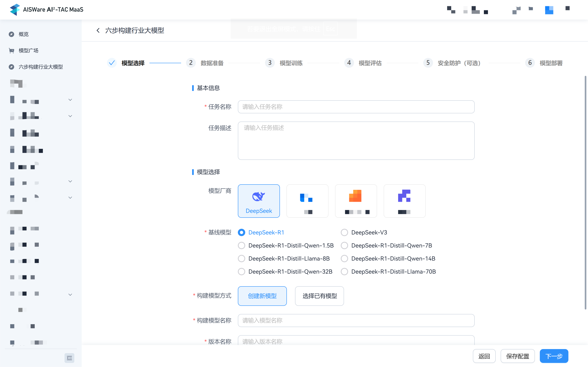Click the back arrow beside 六步构建行业大模型 title

pyautogui.click(x=98, y=30)
